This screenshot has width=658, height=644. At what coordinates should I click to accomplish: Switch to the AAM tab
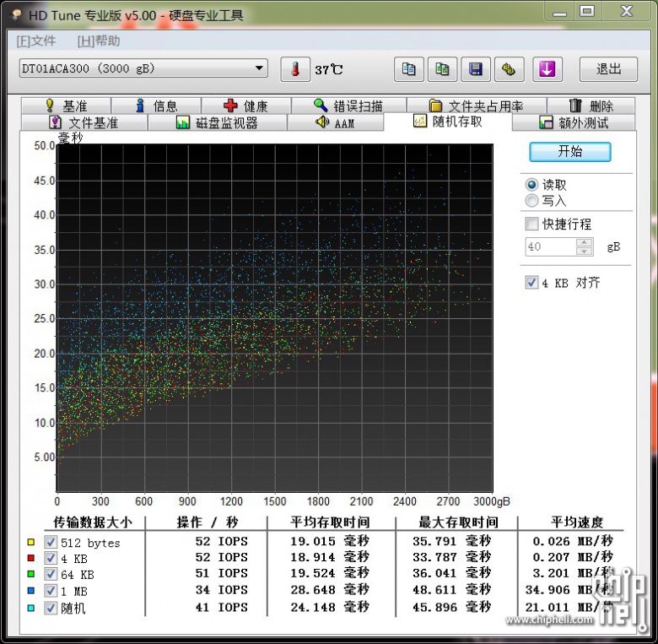pyautogui.click(x=335, y=122)
